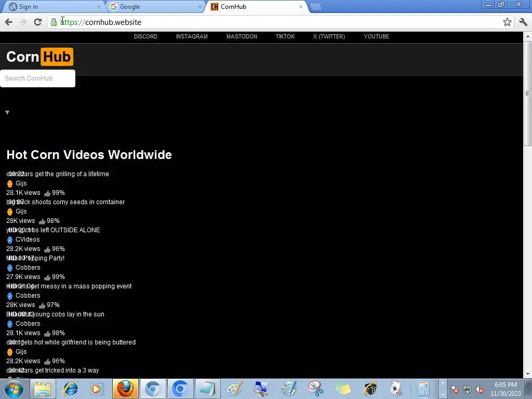Open the Snipping Tool from the taskbar
Viewport: 532px width, 399px height.
point(315,389)
